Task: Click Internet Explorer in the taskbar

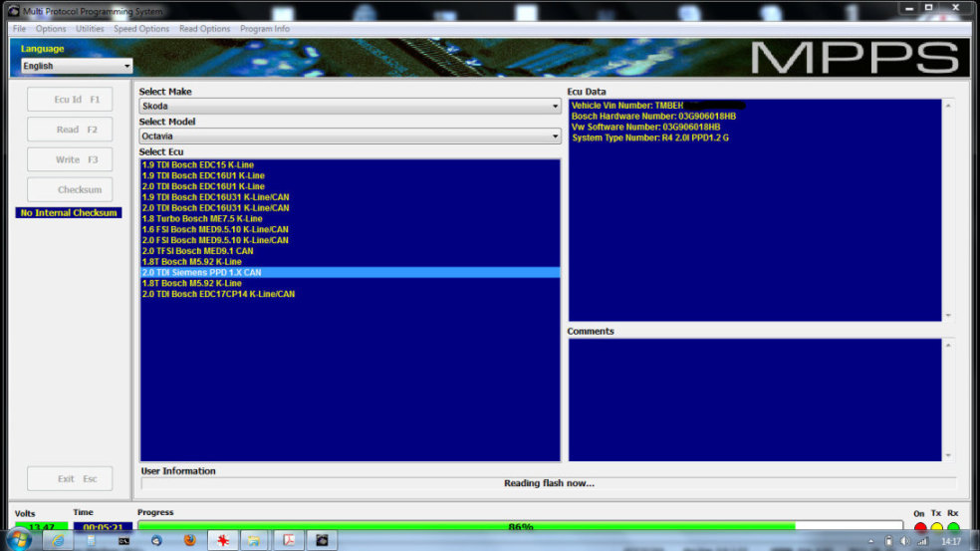Action: (58, 540)
